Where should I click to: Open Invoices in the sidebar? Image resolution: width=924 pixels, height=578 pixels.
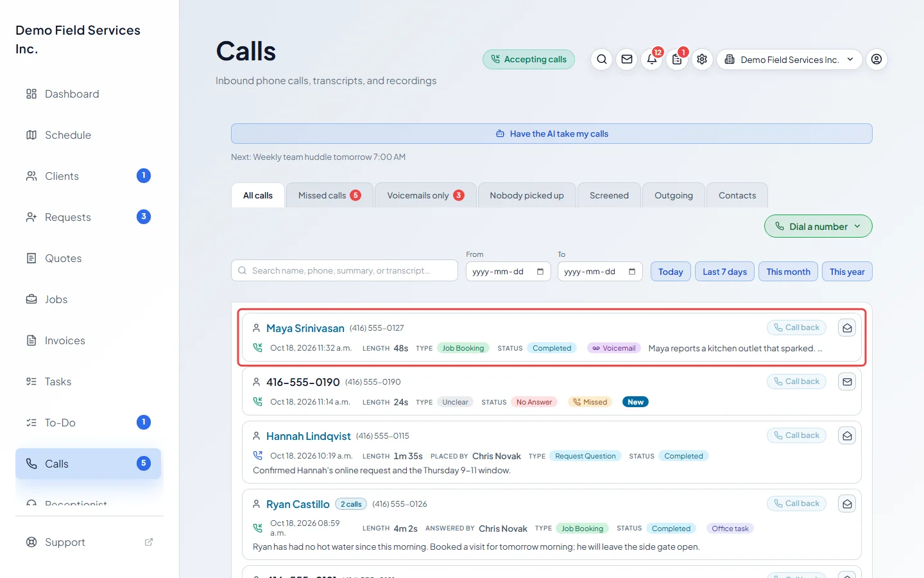[x=89, y=340]
